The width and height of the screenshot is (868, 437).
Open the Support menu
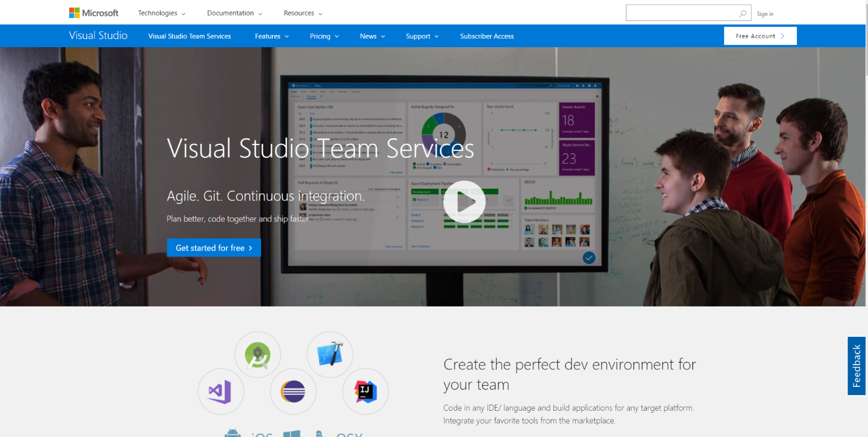[423, 36]
